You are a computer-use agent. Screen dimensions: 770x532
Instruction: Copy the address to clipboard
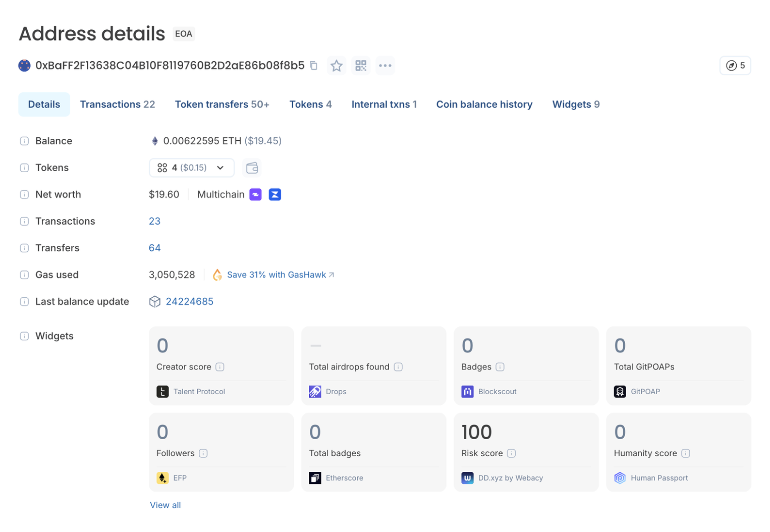click(x=313, y=66)
